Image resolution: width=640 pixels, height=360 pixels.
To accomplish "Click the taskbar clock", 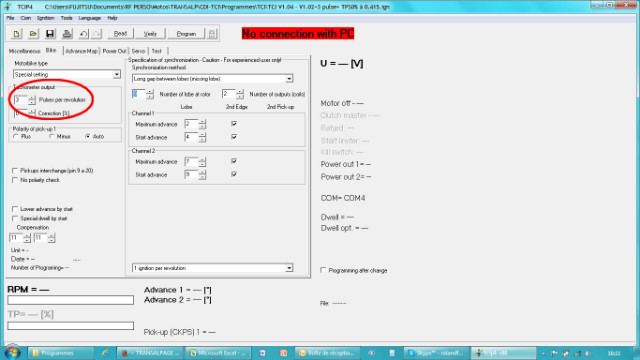I will pyautogui.click(x=614, y=353).
